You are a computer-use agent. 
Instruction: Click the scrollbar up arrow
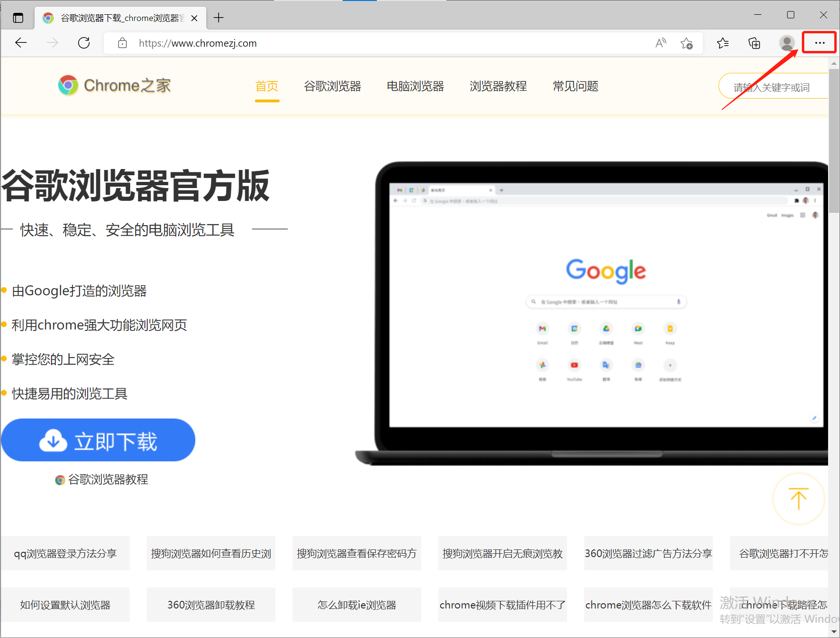tap(834, 63)
